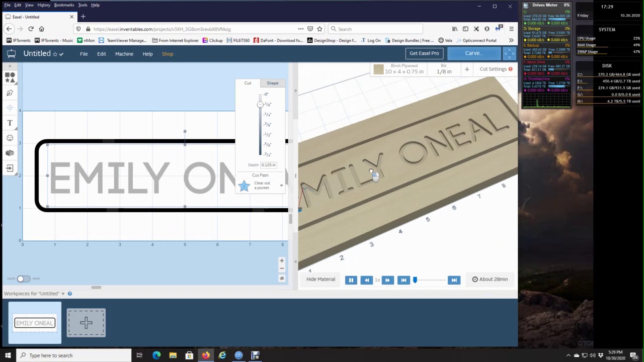Click Hide Material button
This screenshot has height=362, width=644.
320,280
